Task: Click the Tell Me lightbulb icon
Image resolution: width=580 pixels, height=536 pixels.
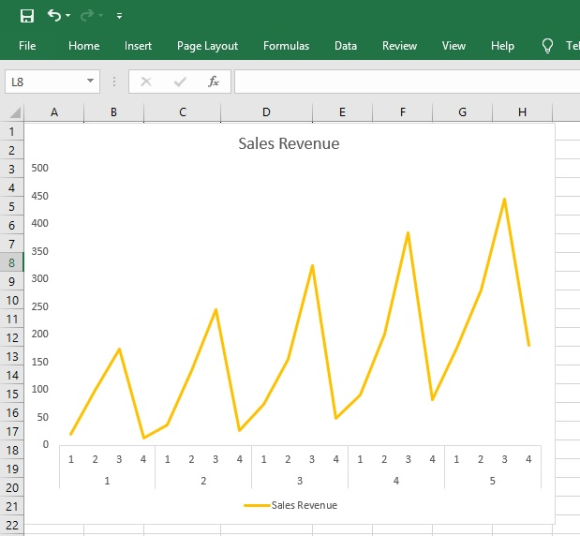Action: 547,46
